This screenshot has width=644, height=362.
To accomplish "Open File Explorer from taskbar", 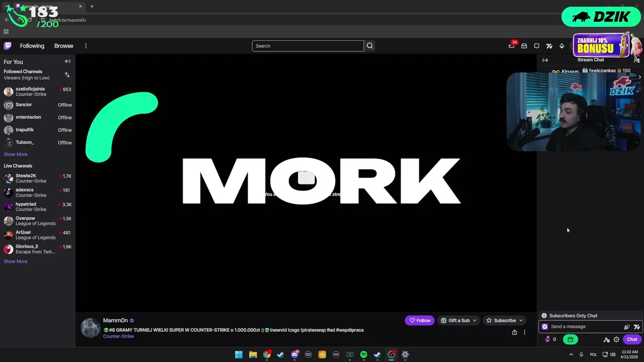I will pos(253,354).
